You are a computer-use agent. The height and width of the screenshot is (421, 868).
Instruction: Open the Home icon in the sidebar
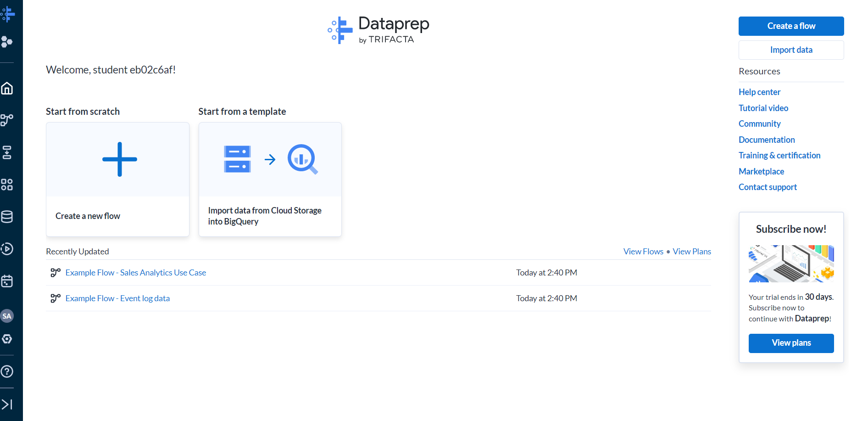(7, 88)
